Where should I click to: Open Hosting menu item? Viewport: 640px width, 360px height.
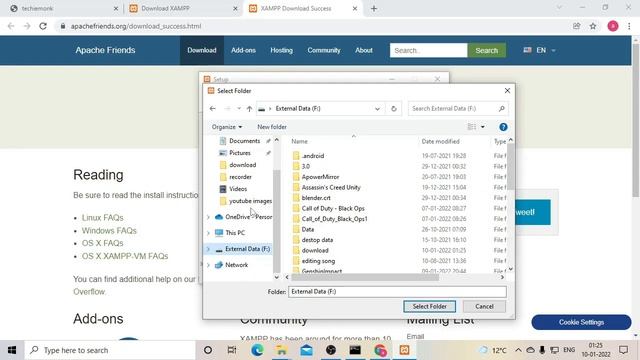tap(281, 50)
